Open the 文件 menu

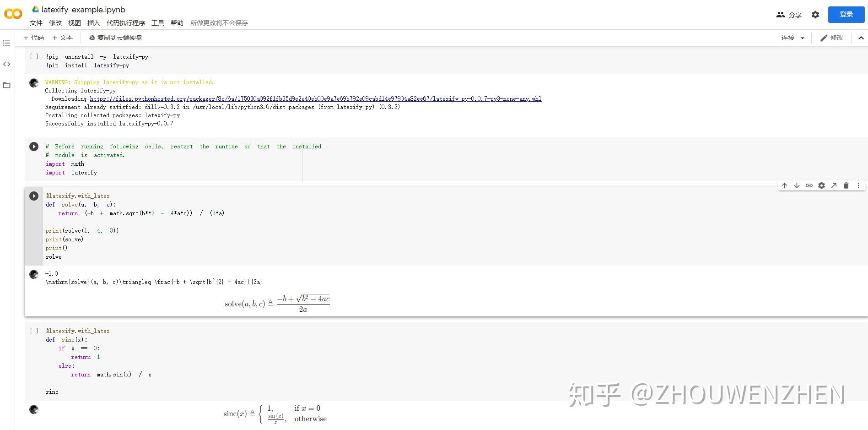36,22
